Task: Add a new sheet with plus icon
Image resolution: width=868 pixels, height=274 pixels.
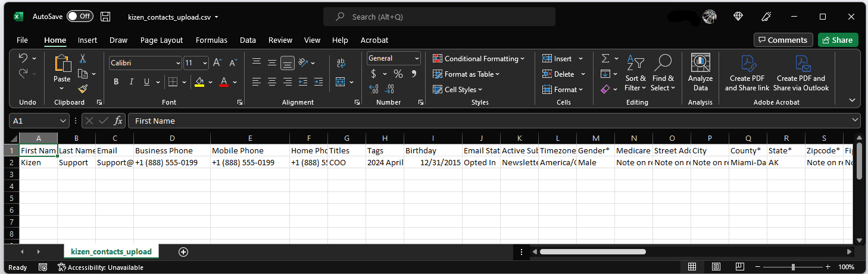Action: click(183, 251)
